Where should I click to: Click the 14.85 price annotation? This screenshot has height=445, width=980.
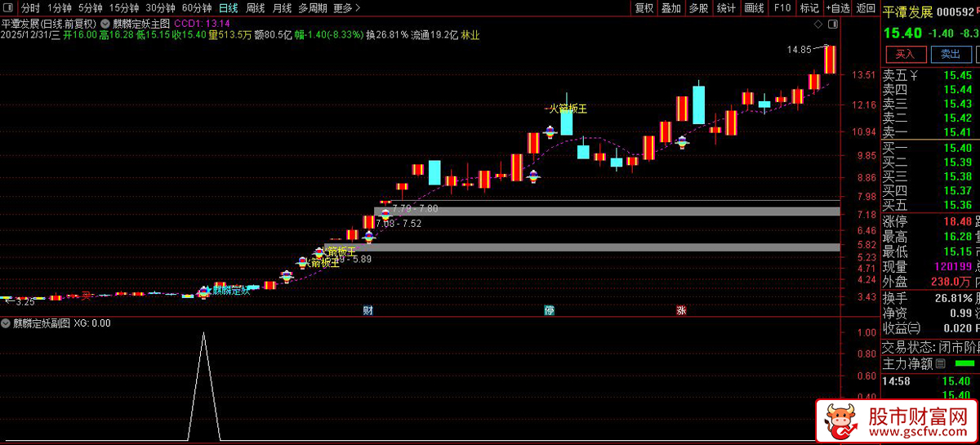[x=799, y=49]
